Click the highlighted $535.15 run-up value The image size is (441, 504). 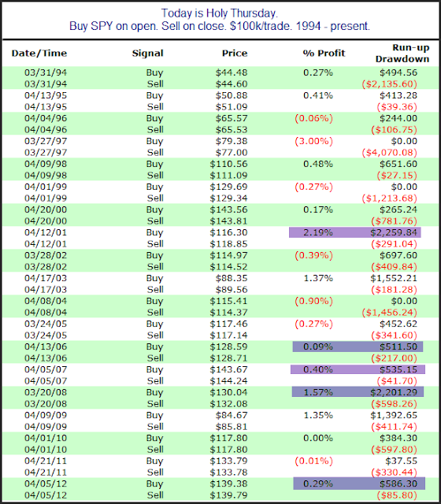(398, 369)
